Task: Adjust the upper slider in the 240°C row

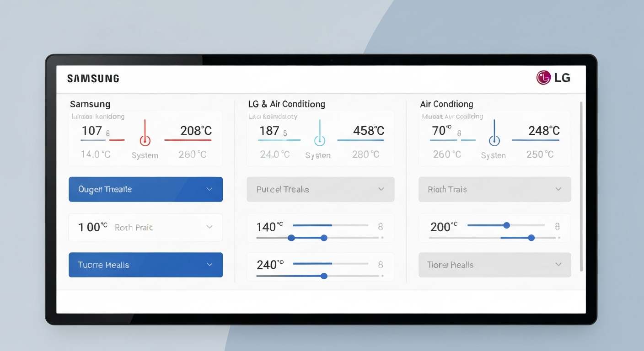Action: [x=330, y=264]
